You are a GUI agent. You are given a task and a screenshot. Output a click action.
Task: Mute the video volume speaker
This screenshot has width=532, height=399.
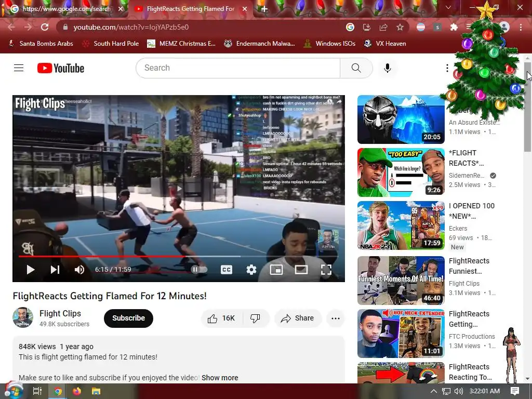click(x=79, y=270)
